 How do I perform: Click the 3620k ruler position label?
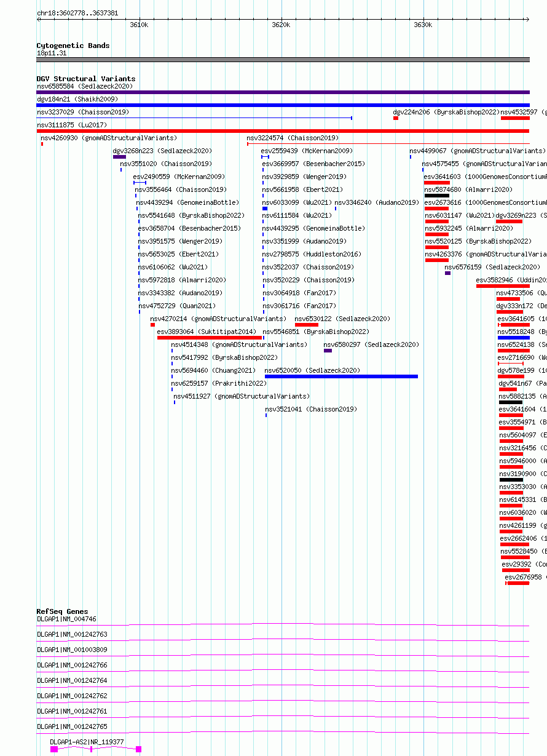pos(281,25)
